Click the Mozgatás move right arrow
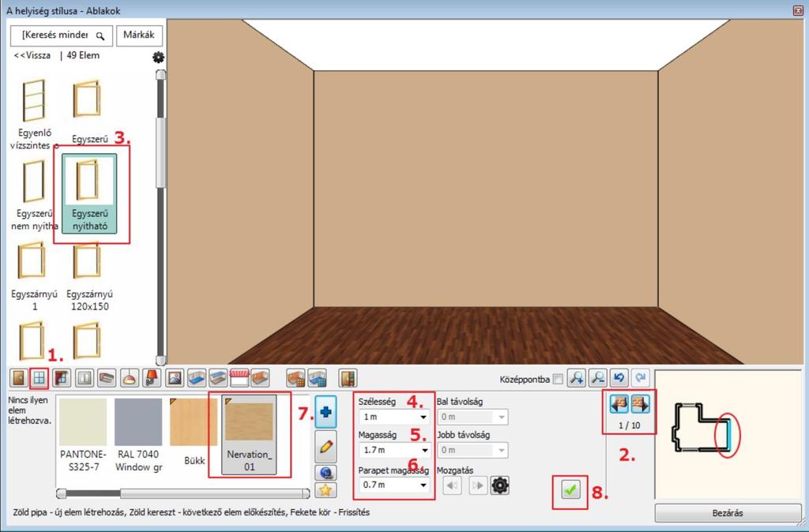Viewport: 809px width, 532px height. pos(478,485)
